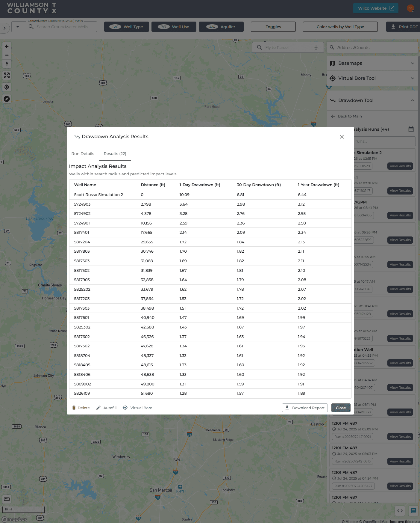Open the Aquifer filter

click(221, 27)
